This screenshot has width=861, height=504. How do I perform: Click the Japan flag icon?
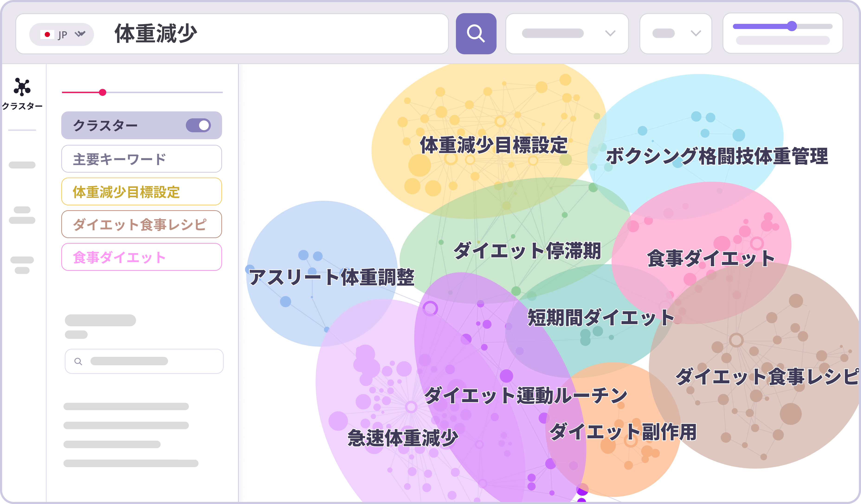point(47,35)
